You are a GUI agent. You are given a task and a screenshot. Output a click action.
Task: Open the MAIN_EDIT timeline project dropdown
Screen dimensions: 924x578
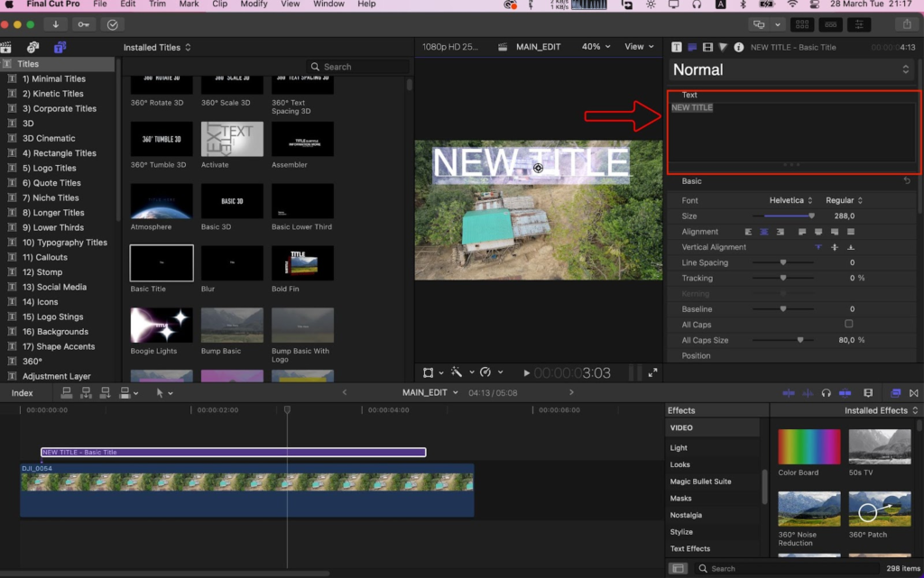point(430,392)
